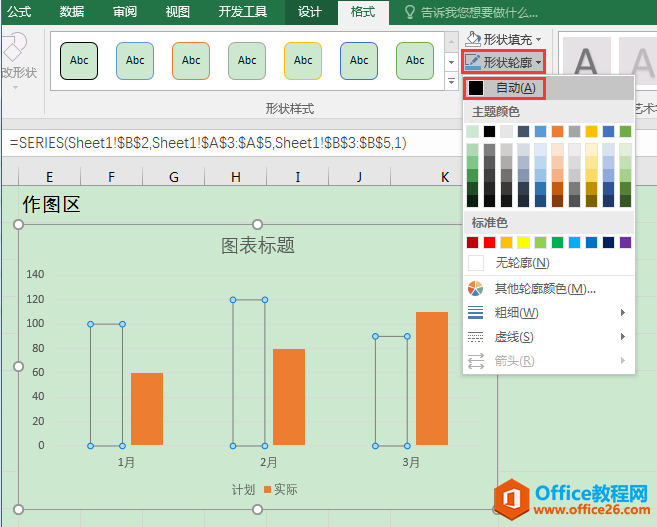657x527 pixels.
Task: Click the 计划 legend entry
Action: click(243, 489)
